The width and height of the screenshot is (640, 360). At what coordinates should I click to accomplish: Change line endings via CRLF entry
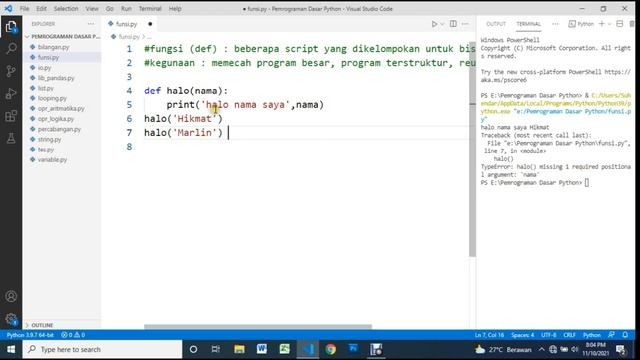click(569, 335)
